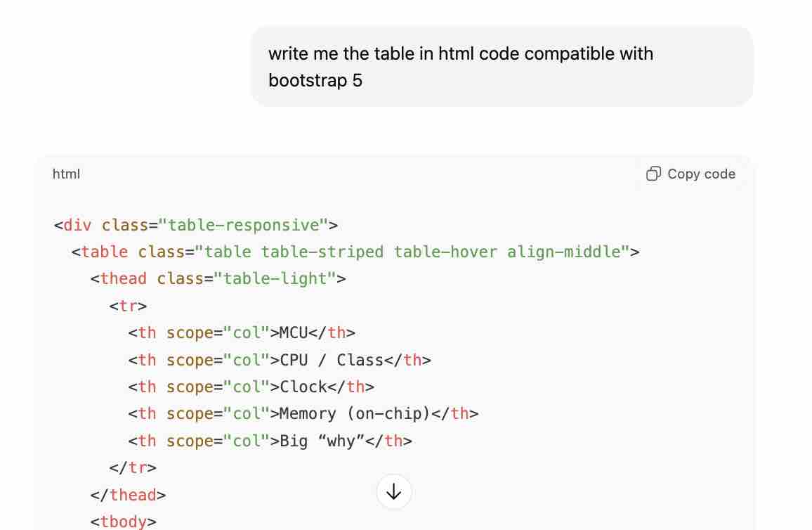Click the opening thead tag name
This screenshot has width=812, height=530.
tap(124, 279)
